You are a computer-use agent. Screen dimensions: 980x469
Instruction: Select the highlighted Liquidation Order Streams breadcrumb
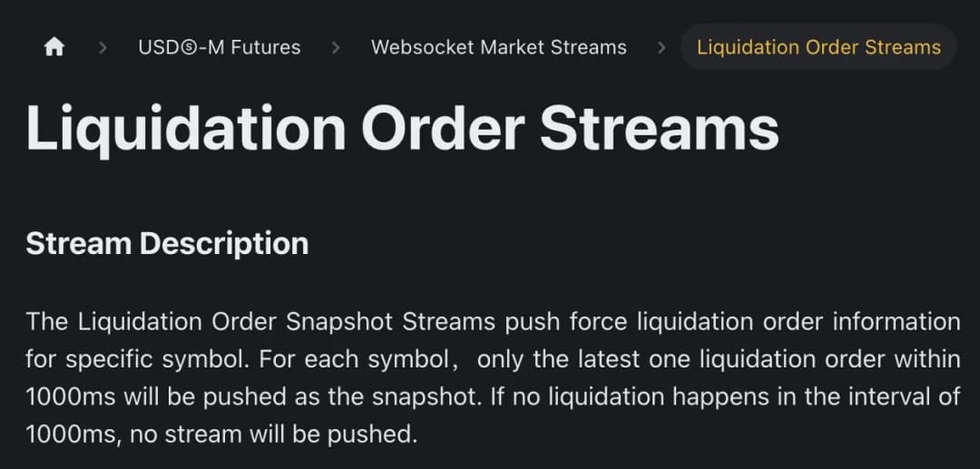[x=818, y=47]
